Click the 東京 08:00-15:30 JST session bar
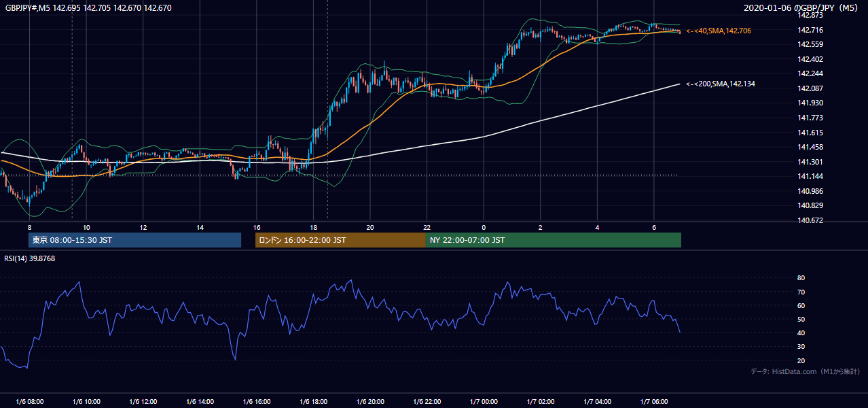Image resolution: width=868 pixels, height=408 pixels. pos(134,240)
